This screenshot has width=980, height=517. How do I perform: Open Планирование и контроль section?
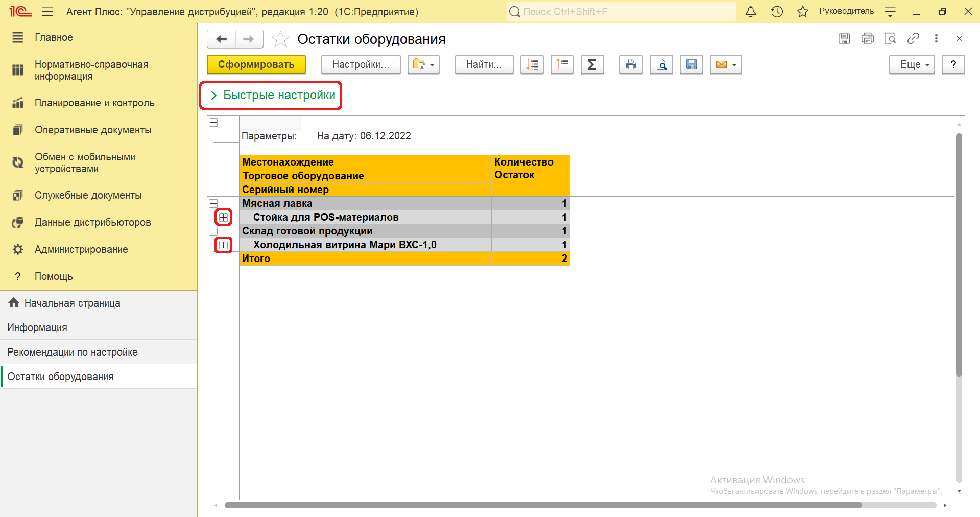pos(99,103)
